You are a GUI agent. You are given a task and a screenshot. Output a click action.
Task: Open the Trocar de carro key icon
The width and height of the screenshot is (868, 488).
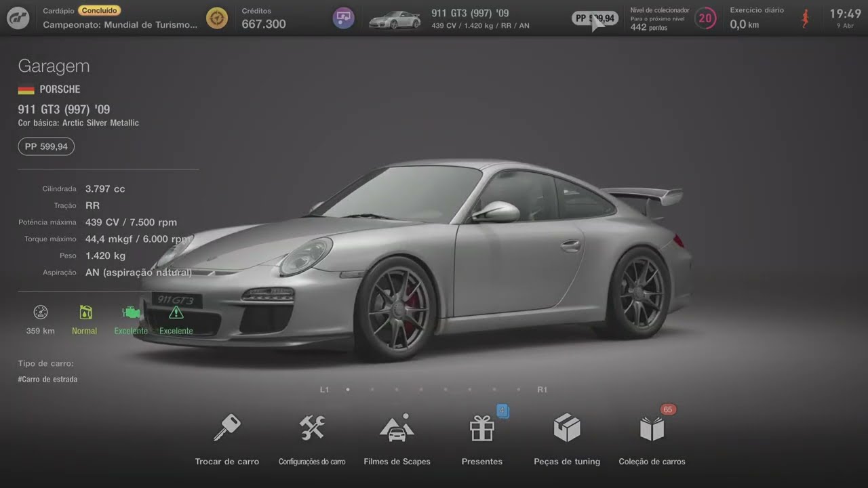coord(226,428)
